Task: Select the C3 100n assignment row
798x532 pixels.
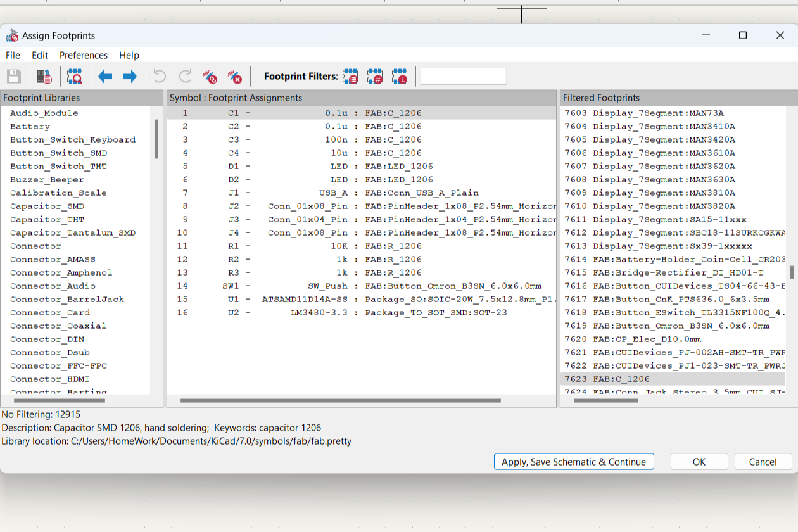Action: point(362,139)
